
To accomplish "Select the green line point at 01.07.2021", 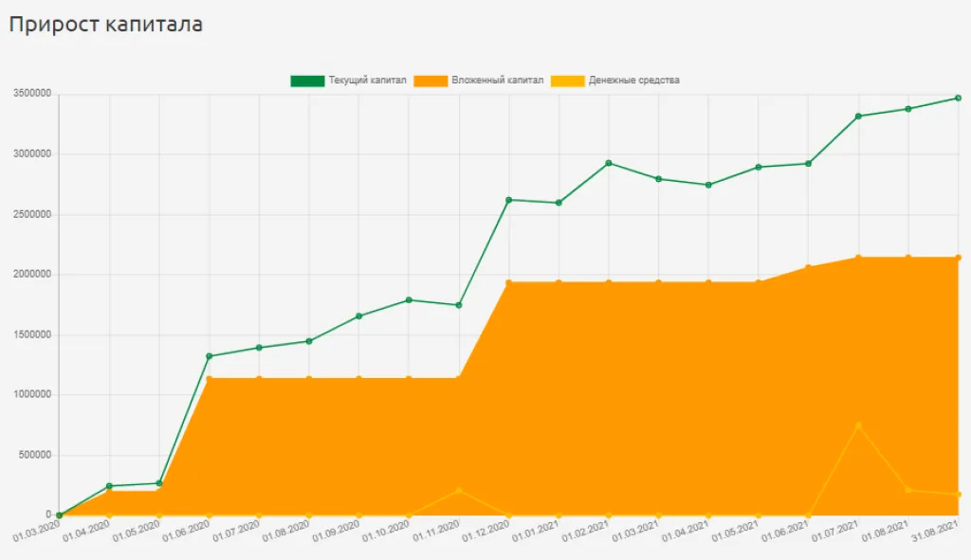I will pos(858,117).
